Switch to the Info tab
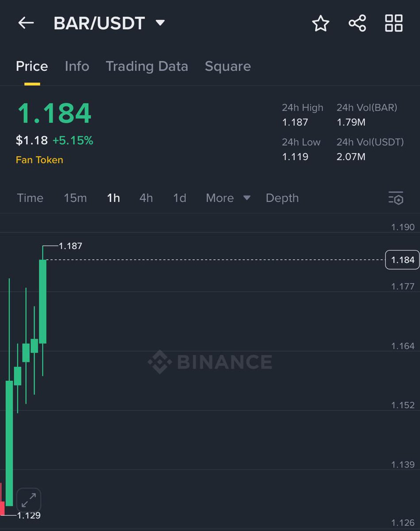This screenshot has height=531, width=420. [77, 66]
